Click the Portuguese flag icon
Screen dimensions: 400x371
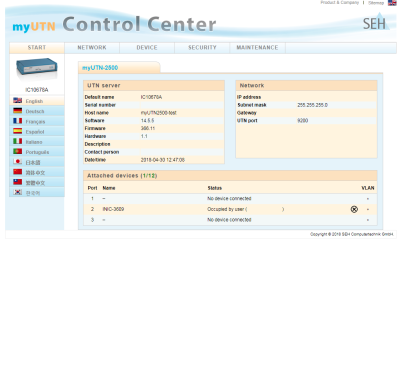click(18, 151)
